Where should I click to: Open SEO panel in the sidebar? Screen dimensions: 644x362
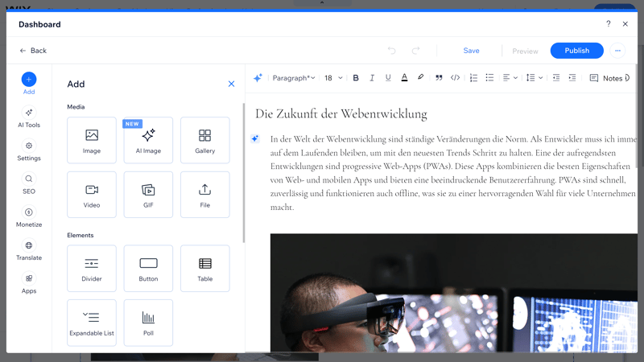pos(29,184)
